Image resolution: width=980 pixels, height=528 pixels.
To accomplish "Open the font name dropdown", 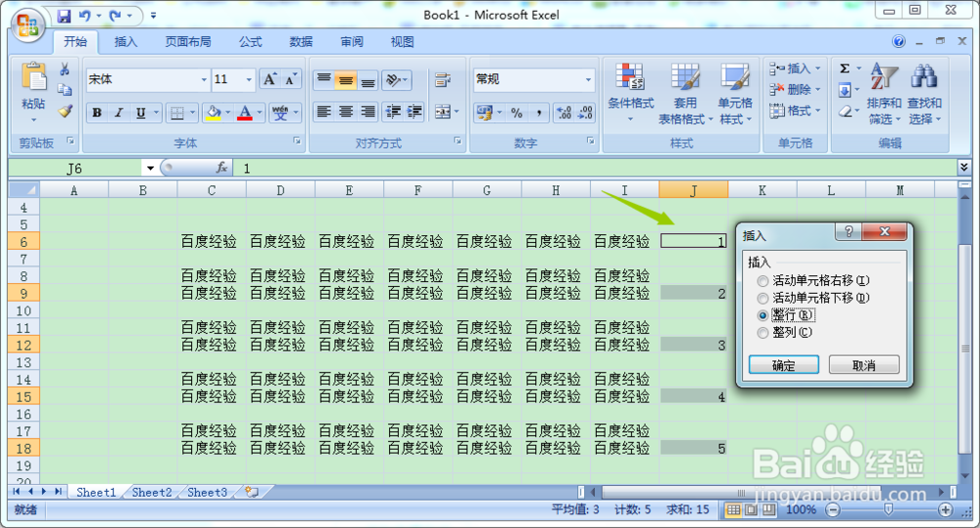I will click(204, 80).
